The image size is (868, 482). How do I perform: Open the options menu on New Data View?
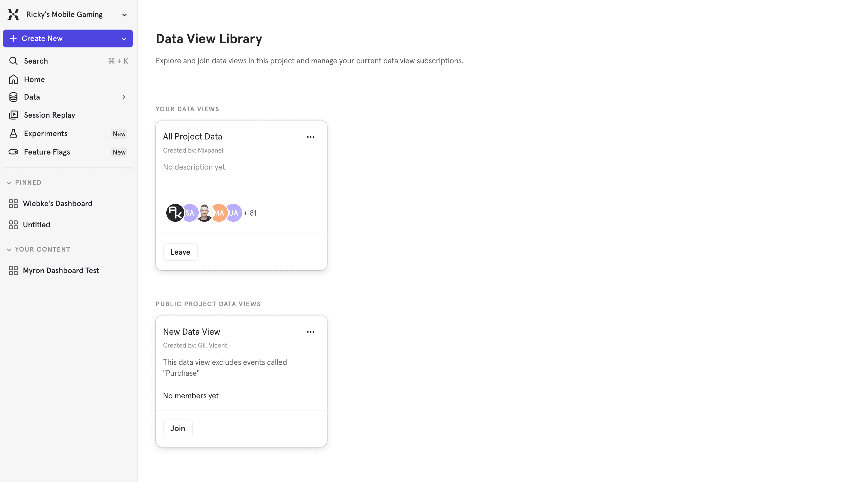310,332
